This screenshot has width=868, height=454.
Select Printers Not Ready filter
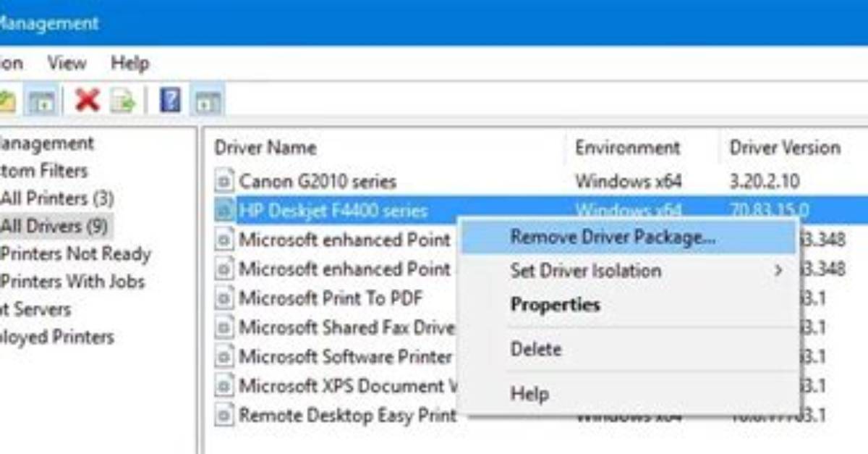click(75, 254)
